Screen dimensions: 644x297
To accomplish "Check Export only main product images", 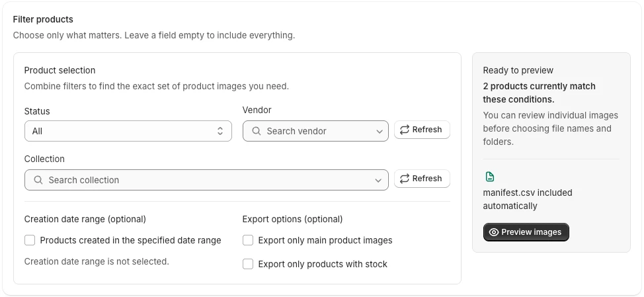I will [248, 240].
